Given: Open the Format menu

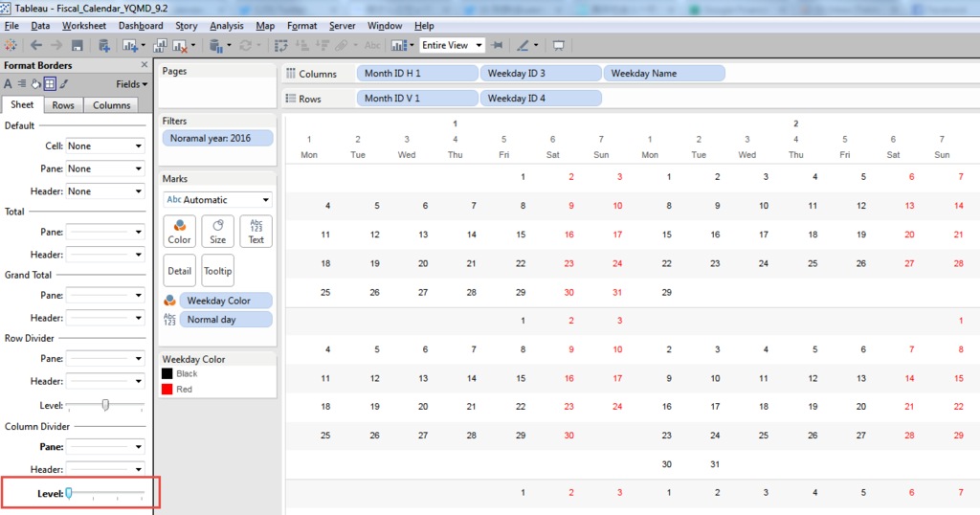Looking at the screenshot, I should [x=301, y=26].
